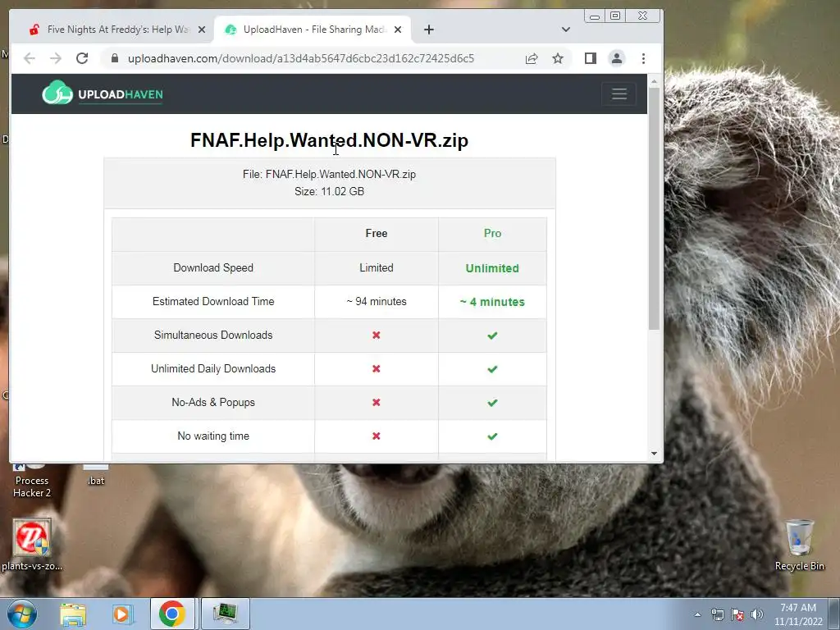The width and height of the screenshot is (840, 630).
Task: Click the ~ 94 minutes estimate
Action: (376, 302)
